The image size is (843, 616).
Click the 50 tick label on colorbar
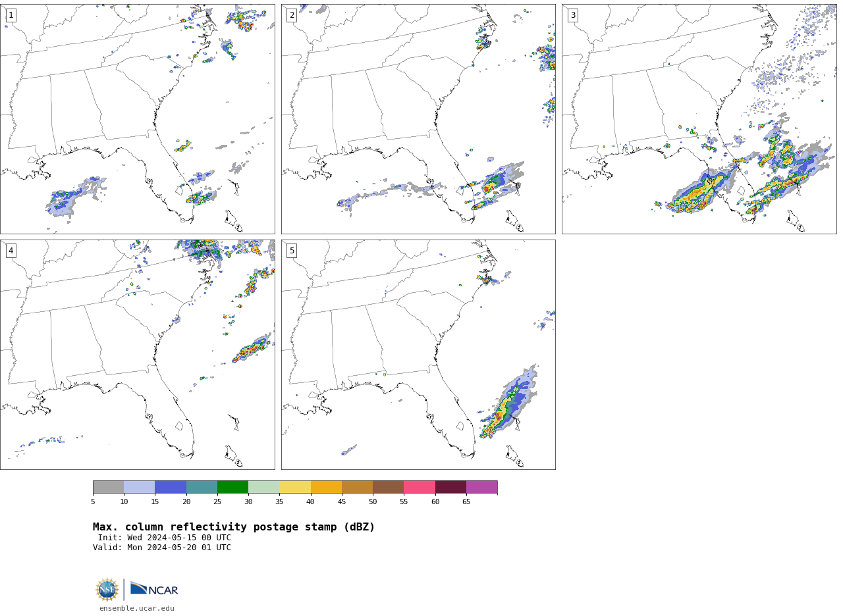[x=373, y=502]
